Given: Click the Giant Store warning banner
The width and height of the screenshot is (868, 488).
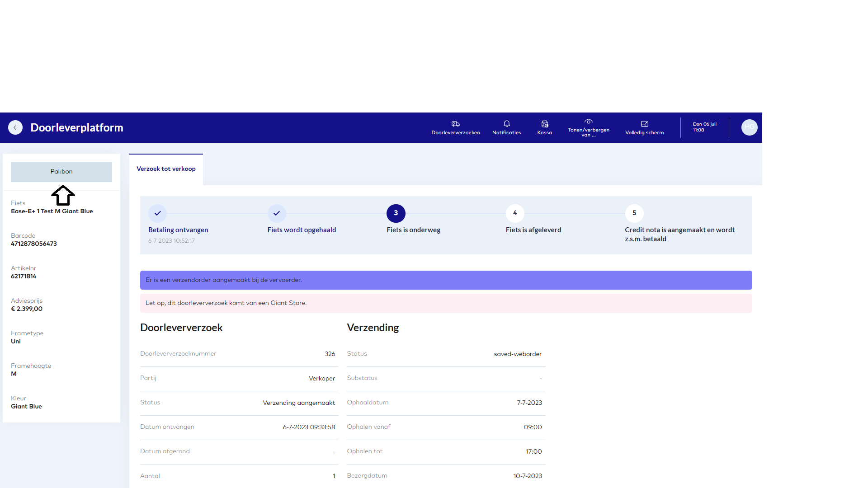Looking at the screenshot, I should click(x=446, y=303).
